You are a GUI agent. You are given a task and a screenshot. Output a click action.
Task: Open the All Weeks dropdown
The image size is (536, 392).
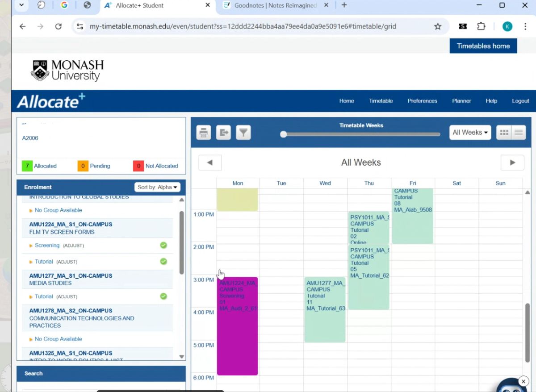point(470,133)
